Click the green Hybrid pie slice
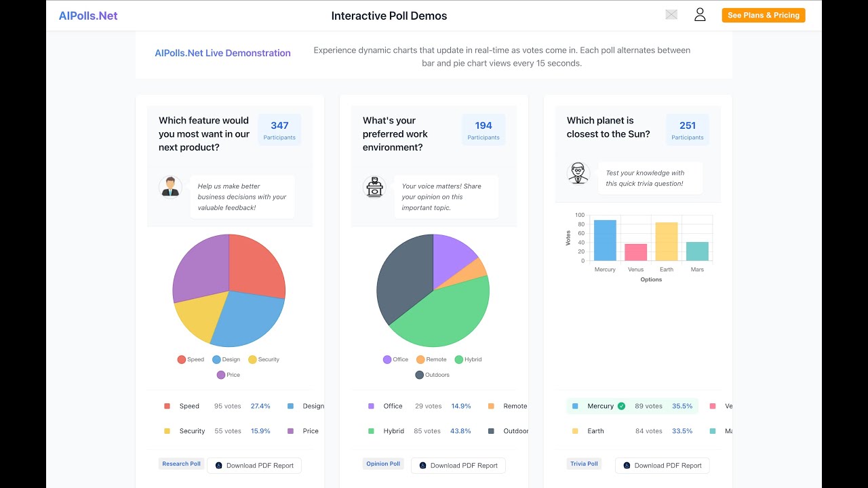 (x=444, y=315)
